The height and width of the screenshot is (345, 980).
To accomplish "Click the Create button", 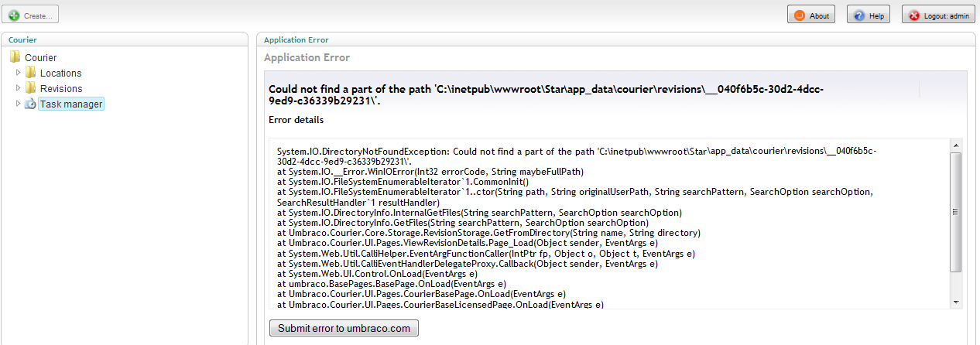I will [x=32, y=15].
